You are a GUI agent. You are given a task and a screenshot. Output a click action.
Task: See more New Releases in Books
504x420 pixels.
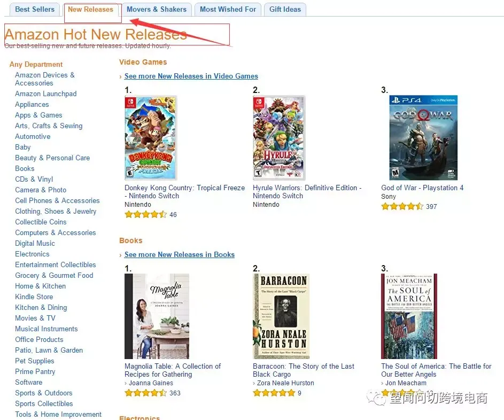click(x=180, y=254)
